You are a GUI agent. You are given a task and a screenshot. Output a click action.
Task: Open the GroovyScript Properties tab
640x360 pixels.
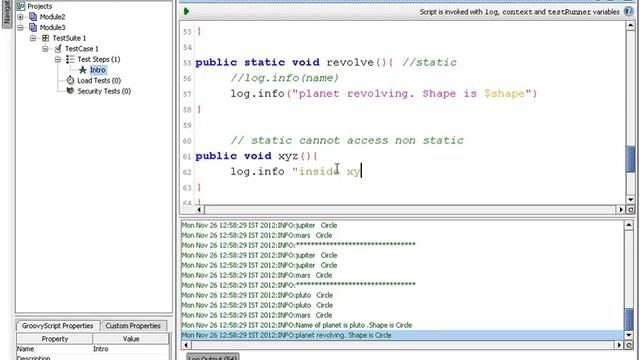pos(58,326)
